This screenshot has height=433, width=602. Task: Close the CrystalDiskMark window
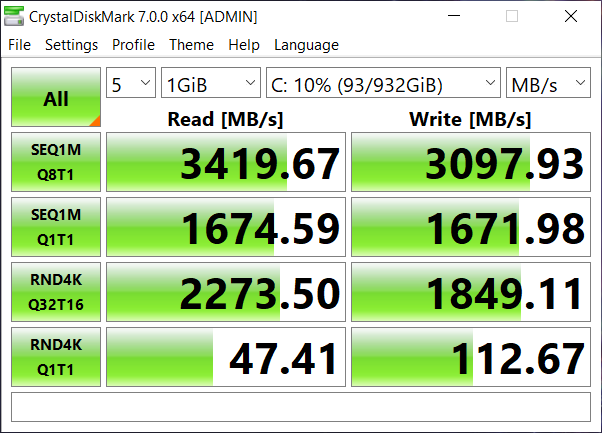click(571, 16)
